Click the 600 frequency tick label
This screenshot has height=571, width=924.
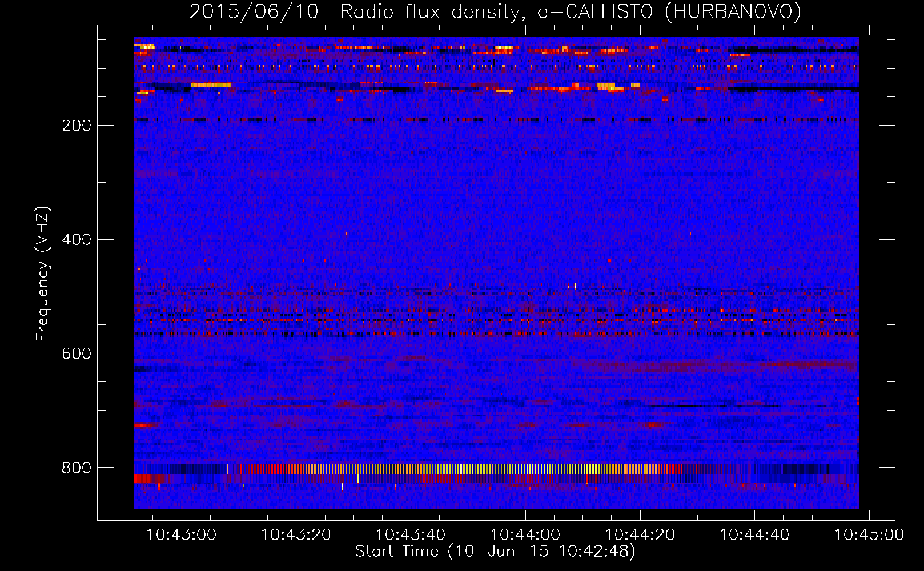[x=77, y=354]
